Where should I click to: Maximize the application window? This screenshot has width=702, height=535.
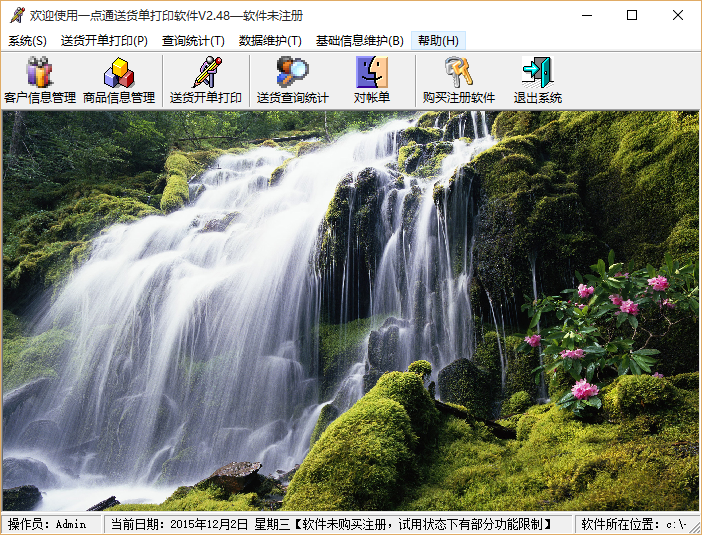point(632,16)
